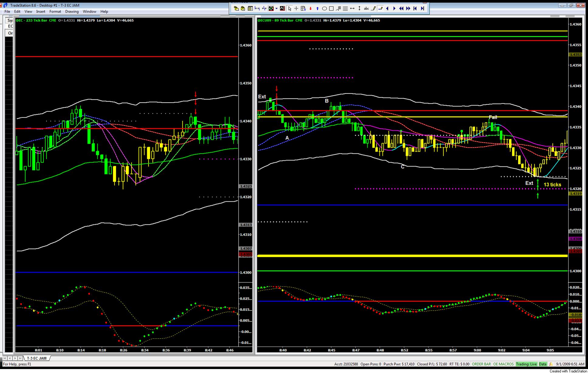This screenshot has width=588, height=373.
Task: Click the 1.4319 olive price marker on right axis
Action: click(x=576, y=194)
